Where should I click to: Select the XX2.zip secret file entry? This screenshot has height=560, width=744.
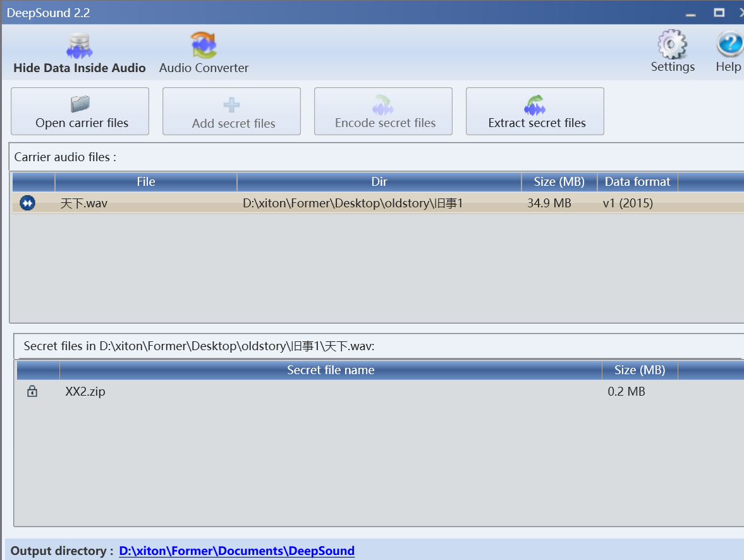tap(85, 391)
